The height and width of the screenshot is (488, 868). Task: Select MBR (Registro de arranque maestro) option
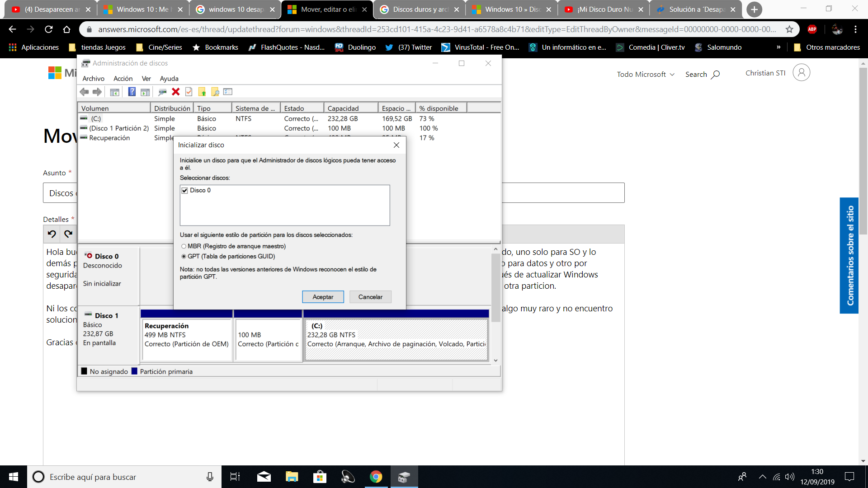coord(184,246)
